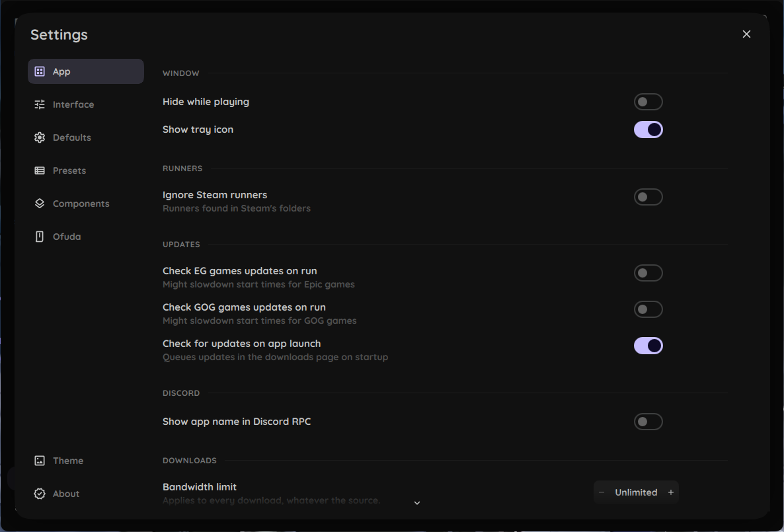The image size is (784, 532).
Task: Open About via badge checkmark icon
Action: point(40,494)
